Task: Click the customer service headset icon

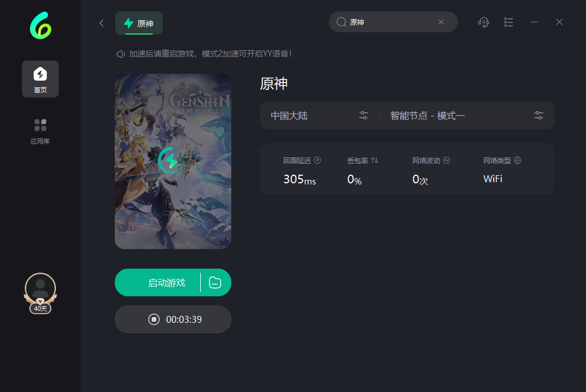Action: point(483,22)
